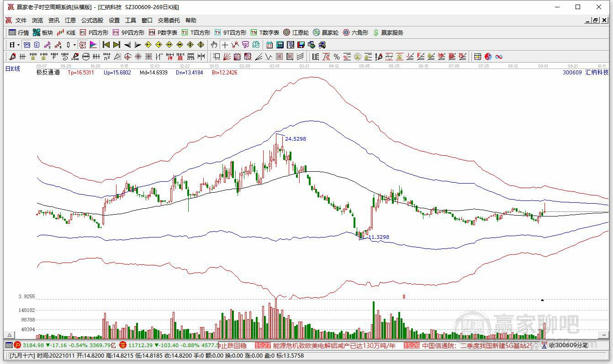This screenshot has width=613, height=364.
Task: Open the 江恩 menu
Action: coord(70,20)
